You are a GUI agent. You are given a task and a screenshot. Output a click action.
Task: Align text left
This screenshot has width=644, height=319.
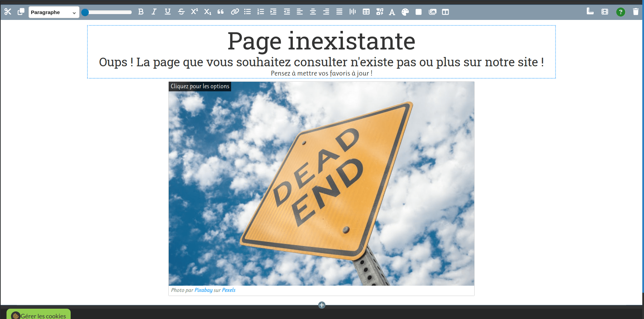pyautogui.click(x=300, y=12)
